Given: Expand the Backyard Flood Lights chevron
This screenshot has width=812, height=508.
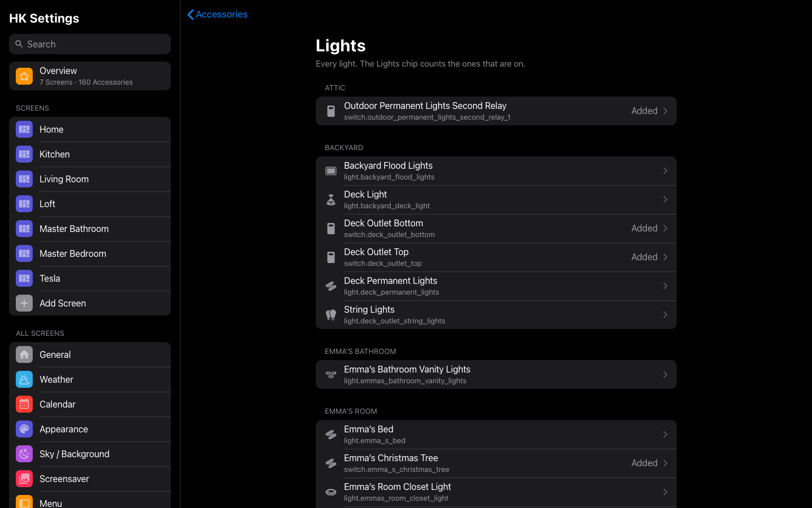Looking at the screenshot, I should [x=665, y=171].
